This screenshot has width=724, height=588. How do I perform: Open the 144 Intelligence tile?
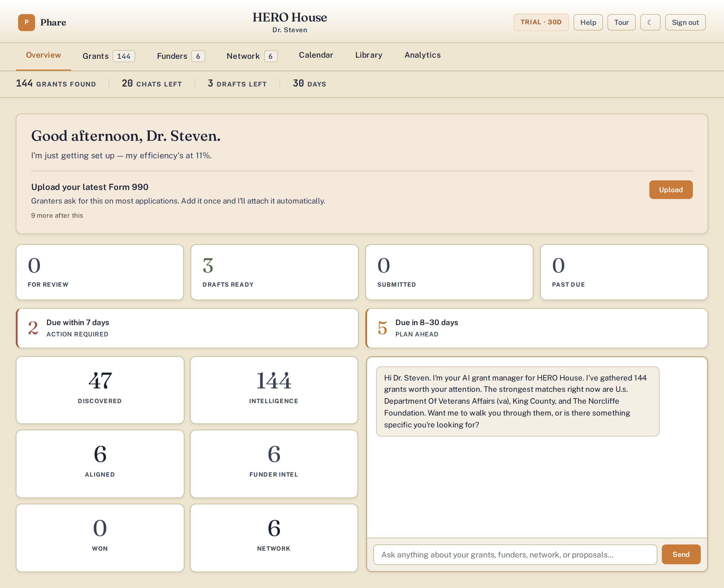tap(274, 390)
